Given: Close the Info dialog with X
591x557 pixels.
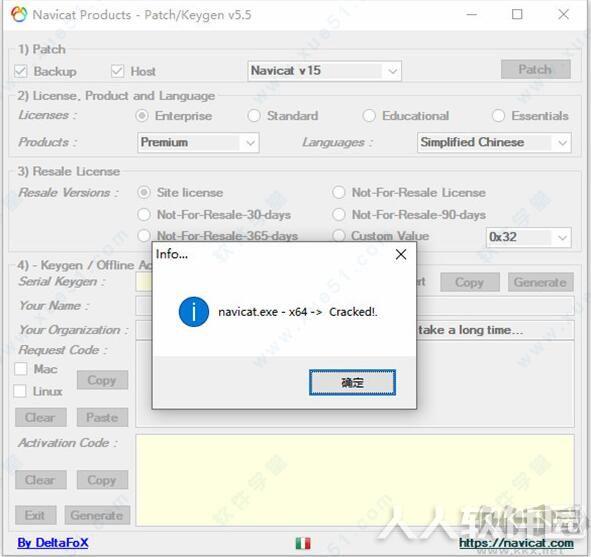Looking at the screenshot, I should (x=401, y=254).
